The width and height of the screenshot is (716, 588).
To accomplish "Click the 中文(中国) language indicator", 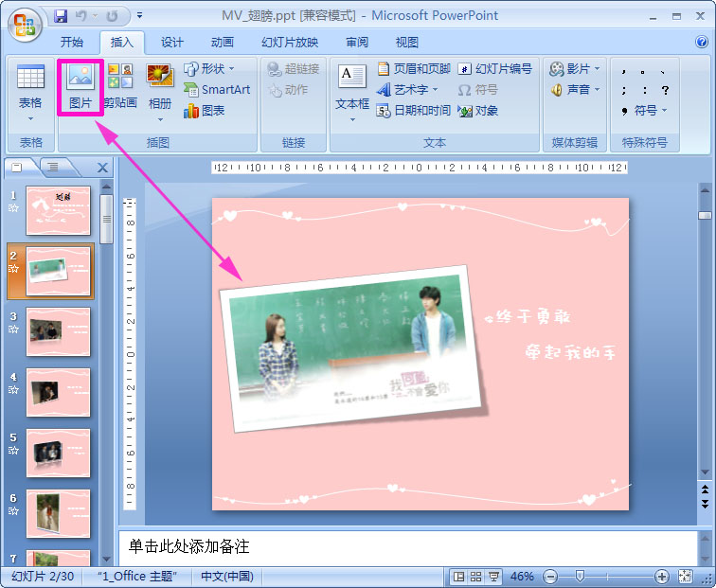I will [227, 577].
